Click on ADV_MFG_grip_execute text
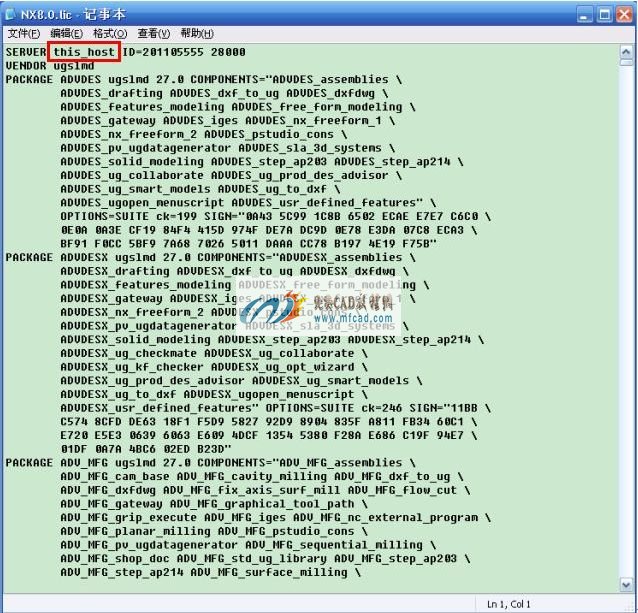 [128, 518]
